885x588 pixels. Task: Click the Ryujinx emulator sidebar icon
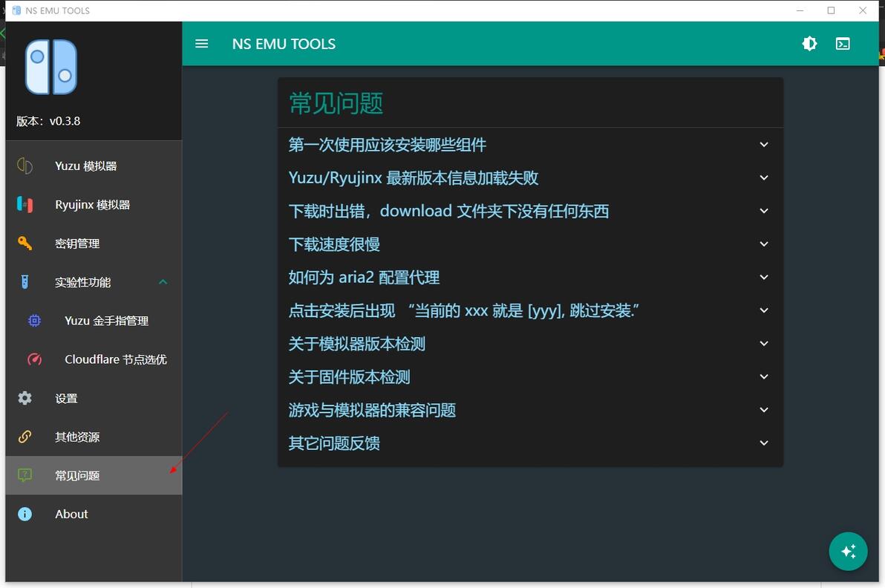(25, 204)
